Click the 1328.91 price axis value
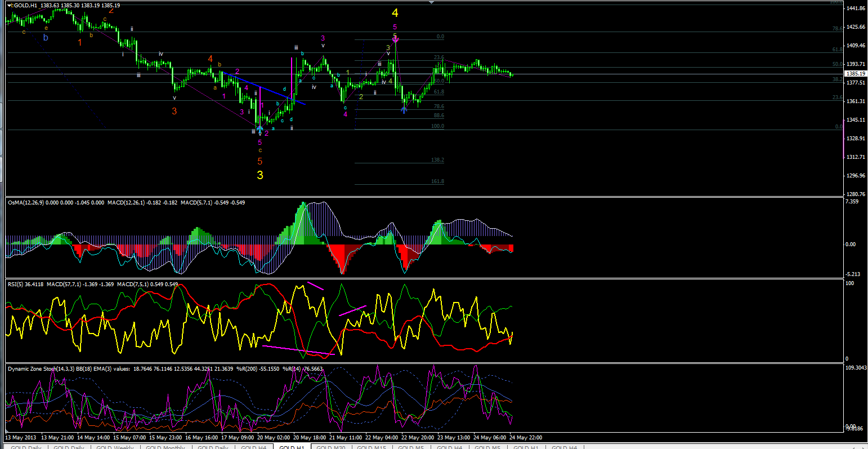 [855, 138]
